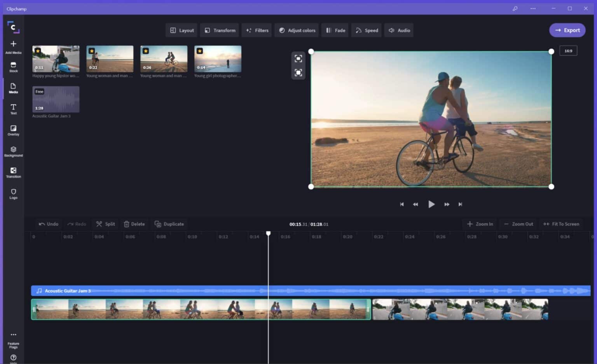Image resolution: width=597 pixels, height=364 pixels.
Task: Click the timecode display 00:15.31
Action: pyautogui.click(x=298, y=224)
